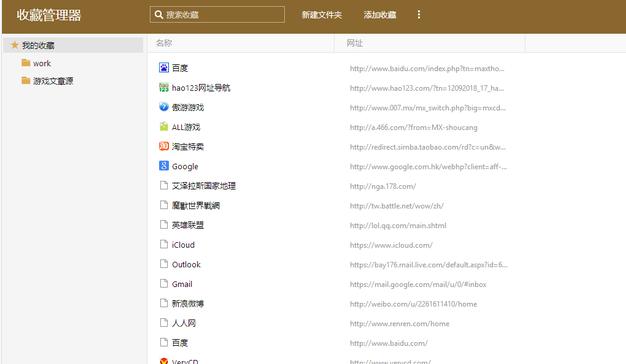Click the orange 淘宝特卖 icon
This screenshot has width=626, height=364.
tap(164, 146)
